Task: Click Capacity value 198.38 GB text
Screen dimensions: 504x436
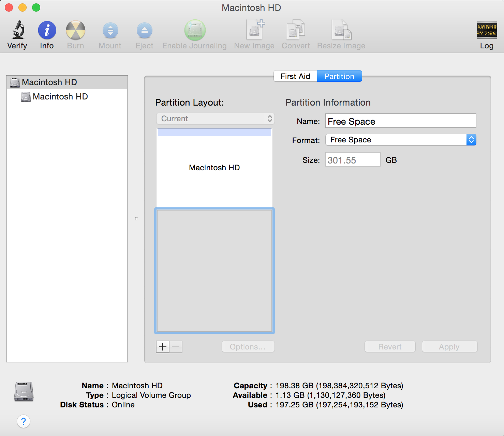Action: (339, 386)
